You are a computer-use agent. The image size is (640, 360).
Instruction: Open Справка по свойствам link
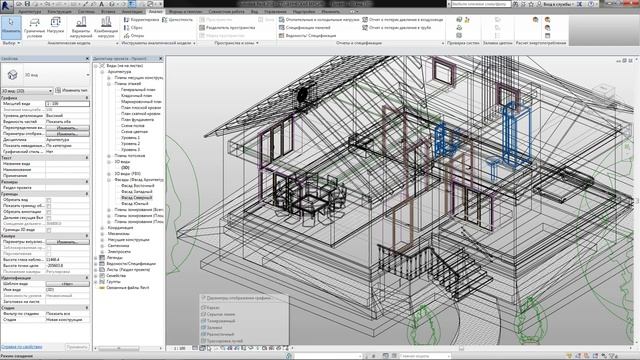coord(22,347)
